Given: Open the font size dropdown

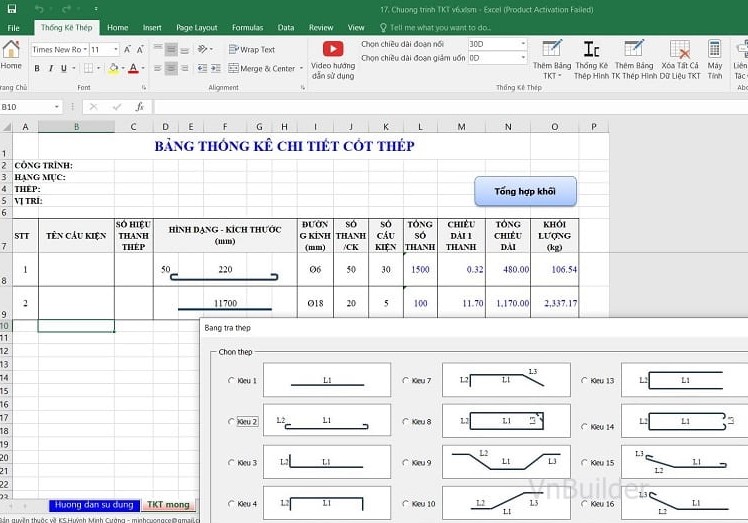Looking at the screenshot, I should pyautogui.click(x=116, y=49).
